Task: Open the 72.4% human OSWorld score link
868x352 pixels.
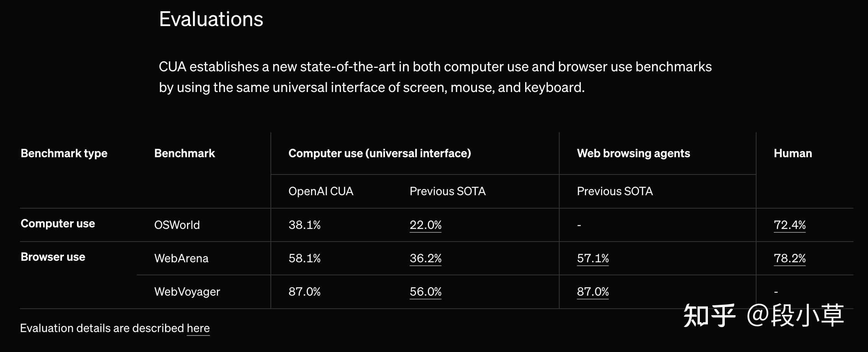Action: tap(789, 225)
